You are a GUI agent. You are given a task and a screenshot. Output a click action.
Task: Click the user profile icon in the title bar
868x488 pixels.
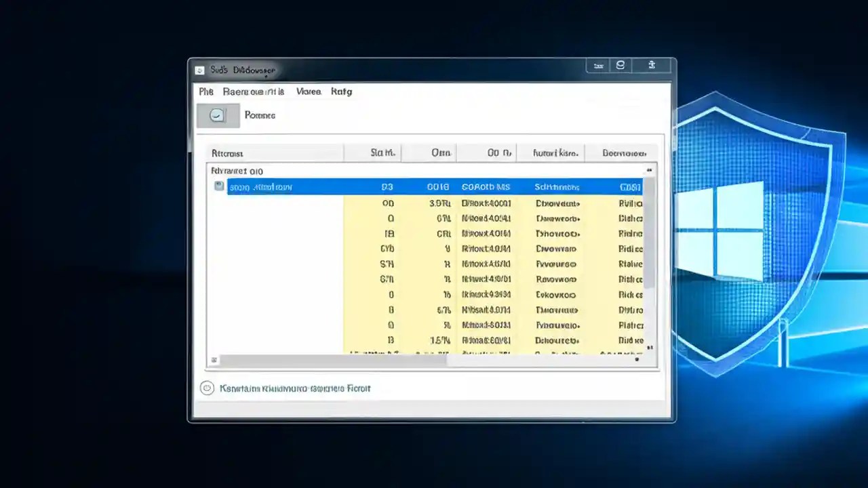coord(620,65)
